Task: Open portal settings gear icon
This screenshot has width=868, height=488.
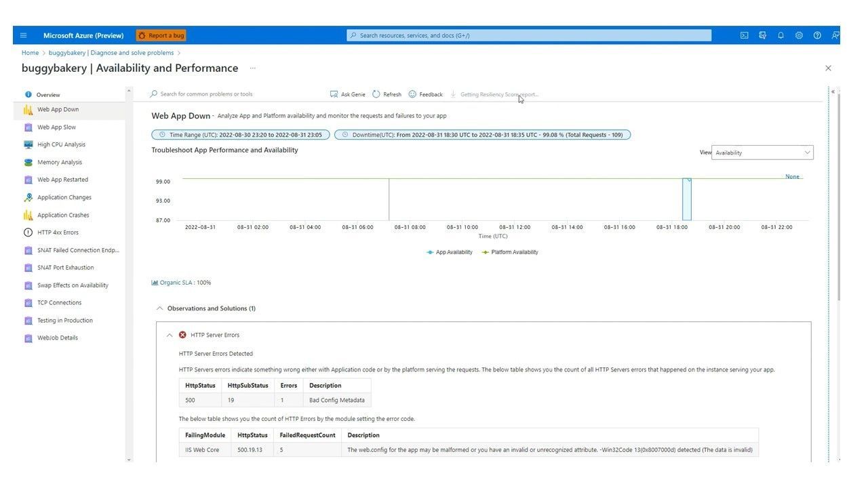Action: click(x=799, y=35)
